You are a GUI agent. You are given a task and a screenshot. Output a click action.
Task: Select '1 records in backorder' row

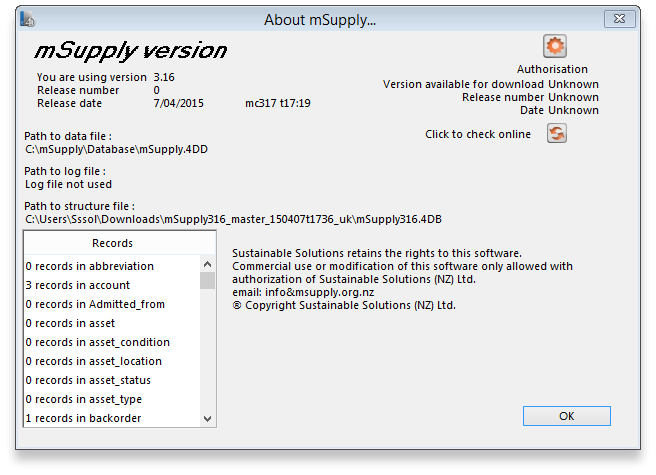click(83, 418)
